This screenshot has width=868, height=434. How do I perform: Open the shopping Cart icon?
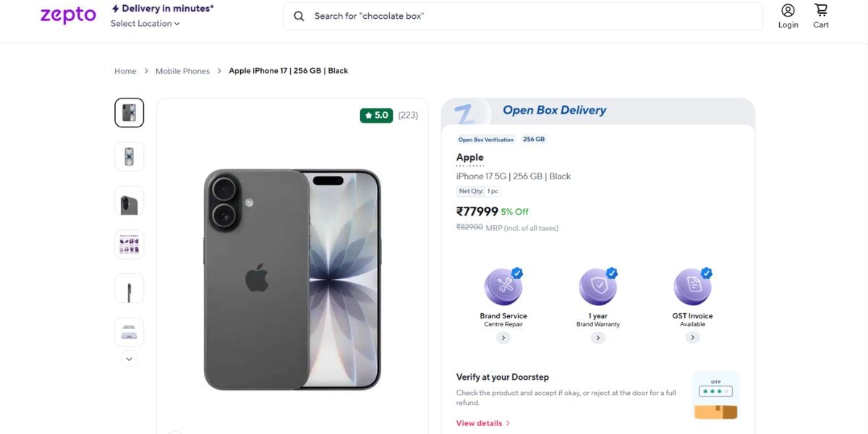821,10
